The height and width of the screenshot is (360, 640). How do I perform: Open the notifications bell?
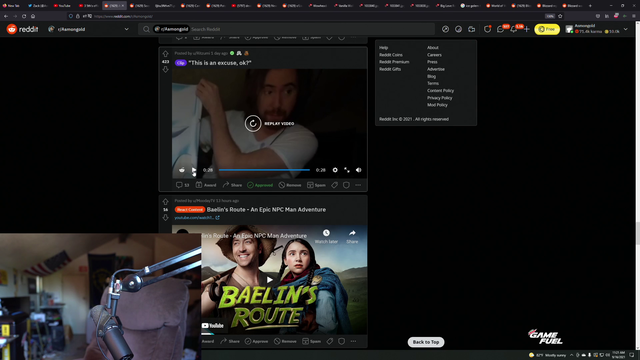point(513,29)
